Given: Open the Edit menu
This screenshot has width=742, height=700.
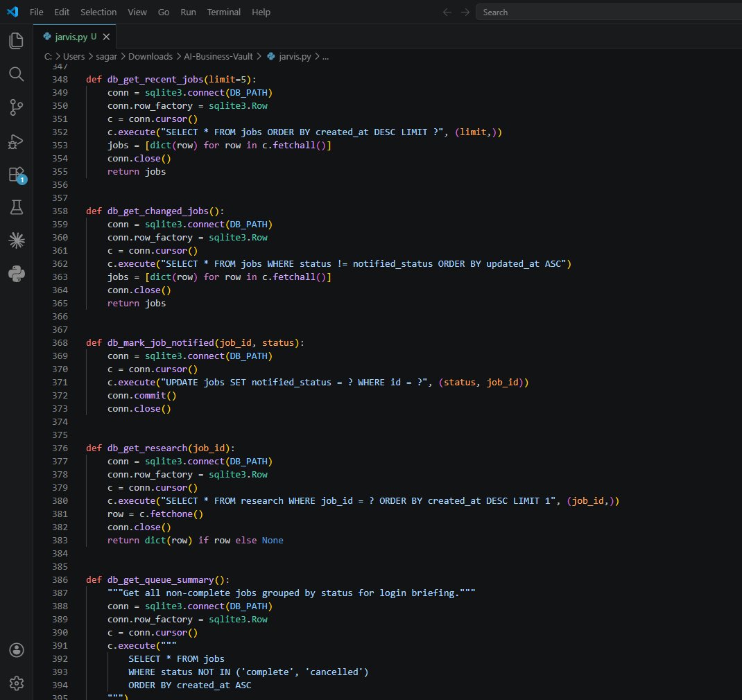Looking at the screenshot, I should 62,12.
